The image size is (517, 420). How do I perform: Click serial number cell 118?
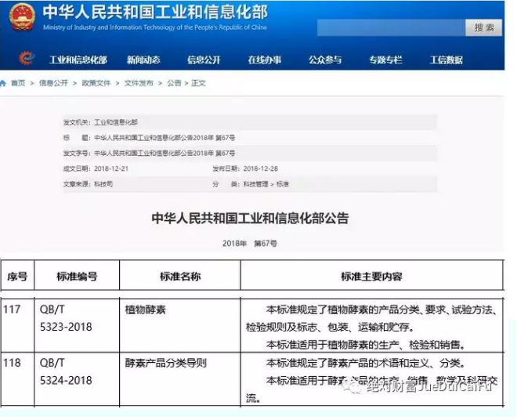[12, 363]
